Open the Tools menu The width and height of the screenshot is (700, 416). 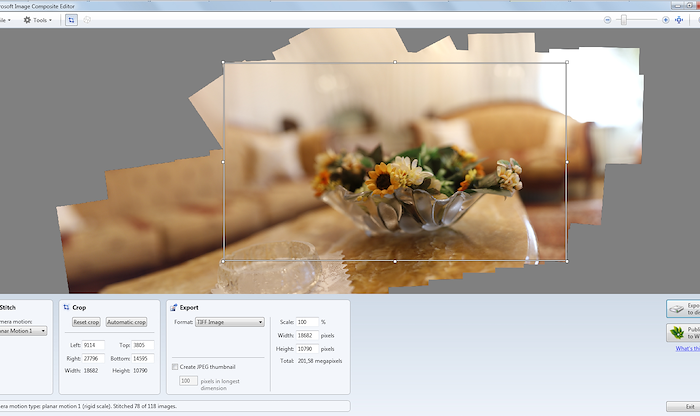click(38, 20)
